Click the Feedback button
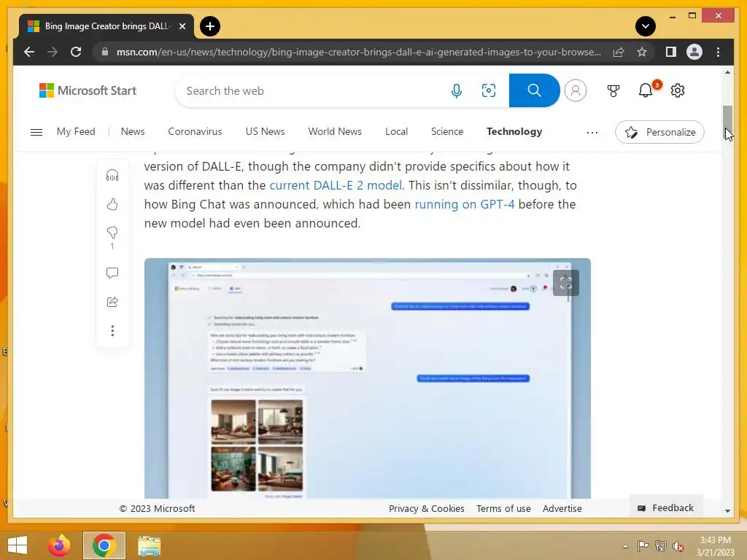This screenshot has width=747, height=560. (666, 508)
